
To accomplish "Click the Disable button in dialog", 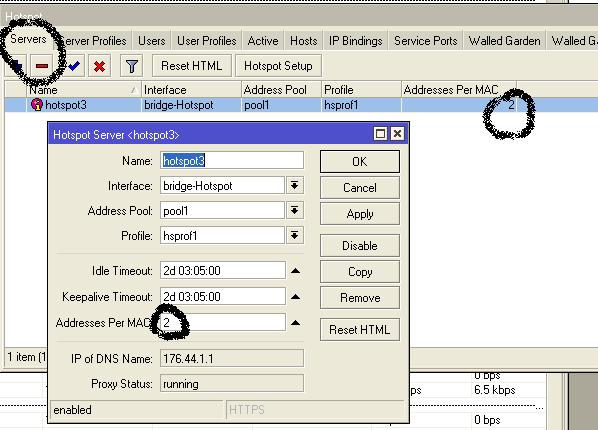I will tap(360, 246).
